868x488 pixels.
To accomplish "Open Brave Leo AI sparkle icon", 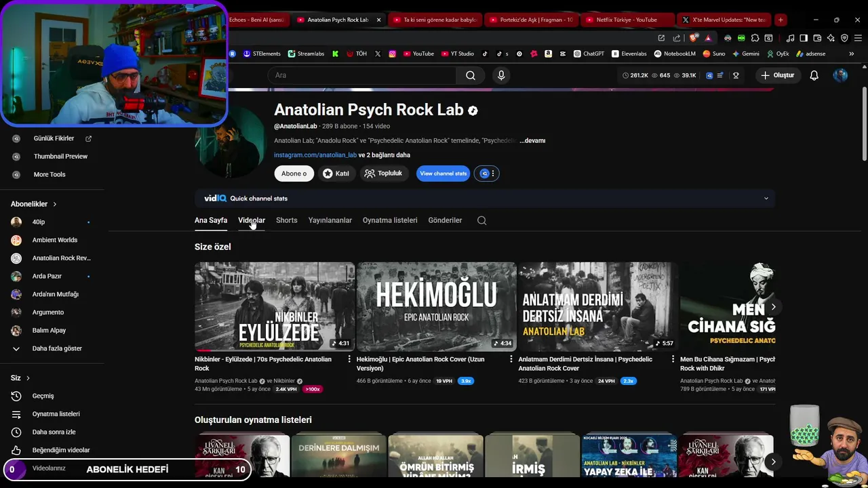I will click(831, 38).
